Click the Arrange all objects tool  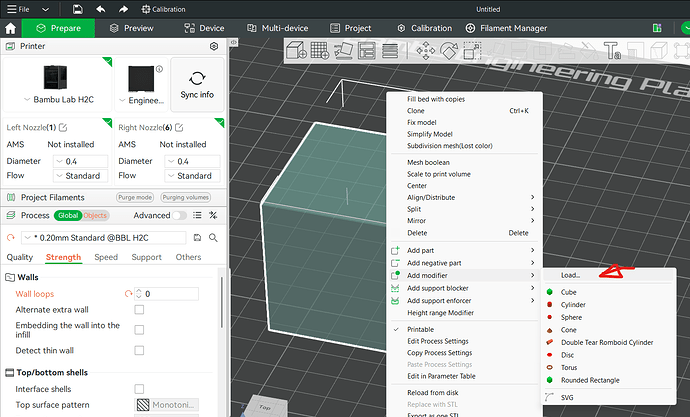[x=367, y=51]
